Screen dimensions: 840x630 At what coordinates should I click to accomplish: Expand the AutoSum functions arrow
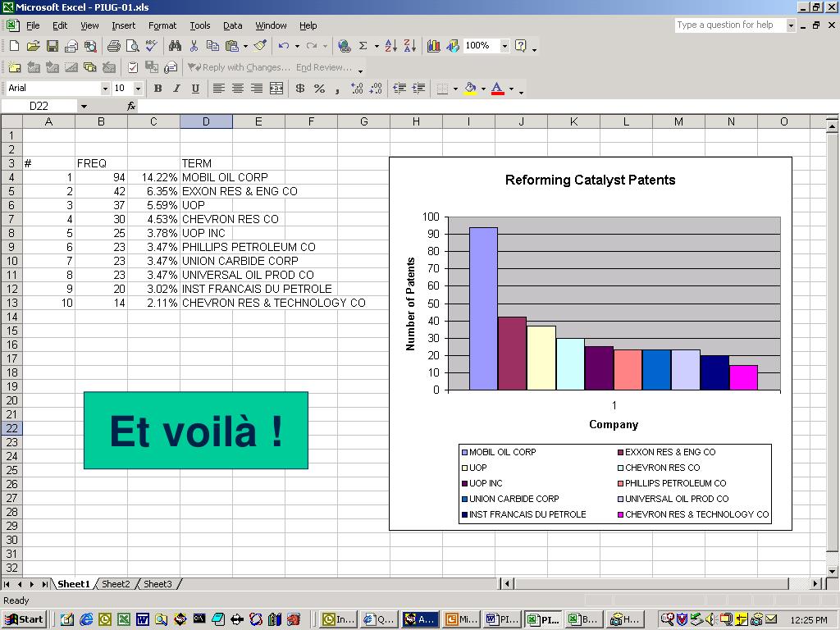tap(377, 46)
